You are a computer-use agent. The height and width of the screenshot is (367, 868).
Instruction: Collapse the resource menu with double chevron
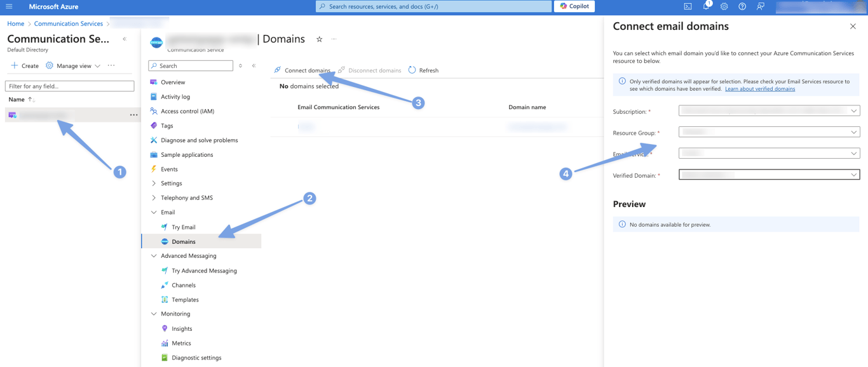[x=254, y=65]
